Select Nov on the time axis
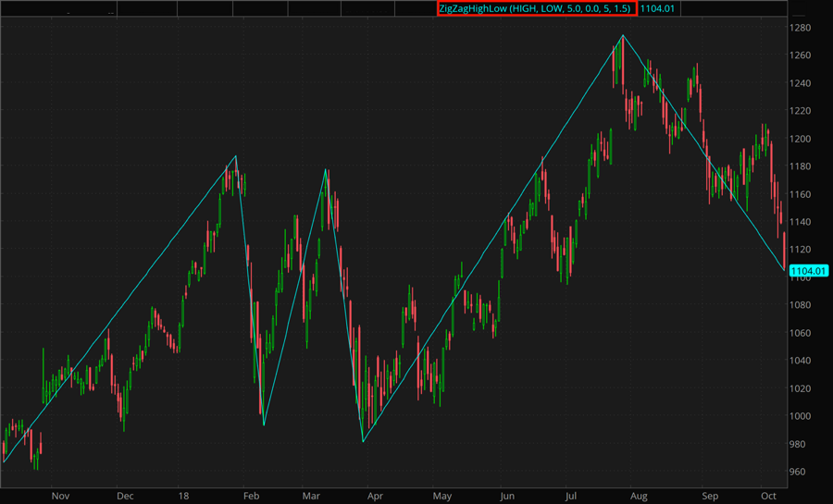The height and width of the screenshot is (504, 833). [x=60, y=496]
